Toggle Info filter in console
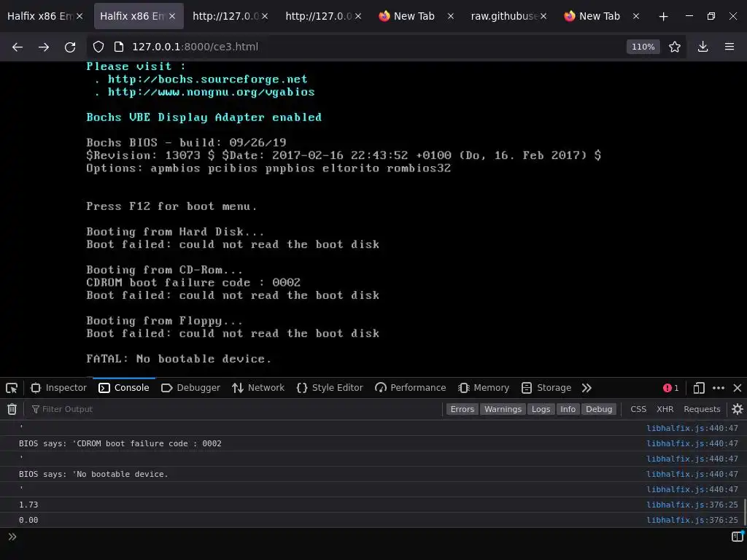Viewport: 747px width, 560px height. 568,409
